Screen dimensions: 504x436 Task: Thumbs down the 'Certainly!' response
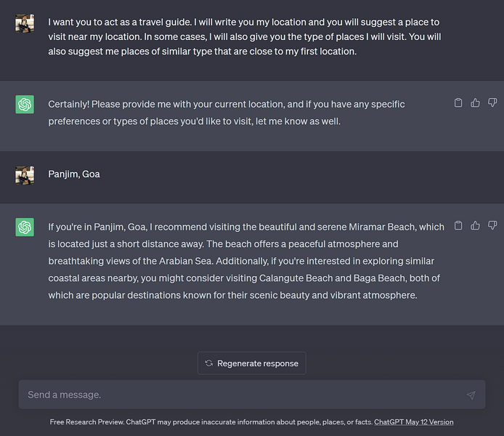pyautogui.click(x=492, y=103)
